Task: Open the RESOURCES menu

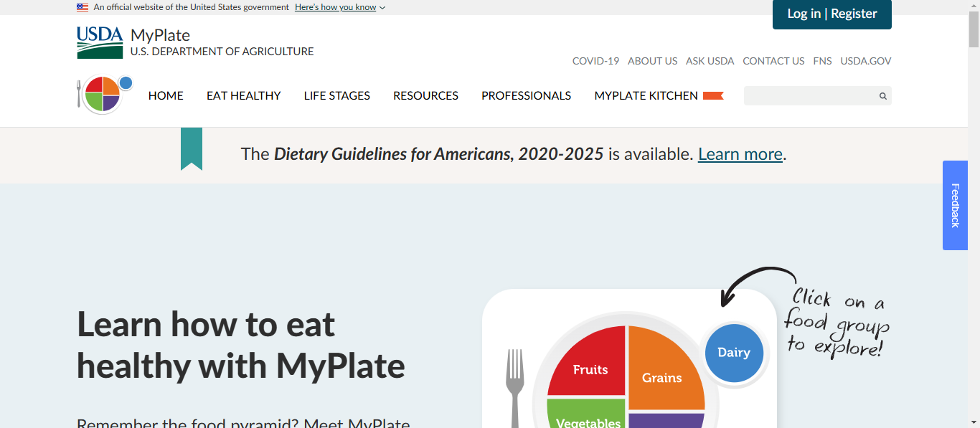Action: 425,95
